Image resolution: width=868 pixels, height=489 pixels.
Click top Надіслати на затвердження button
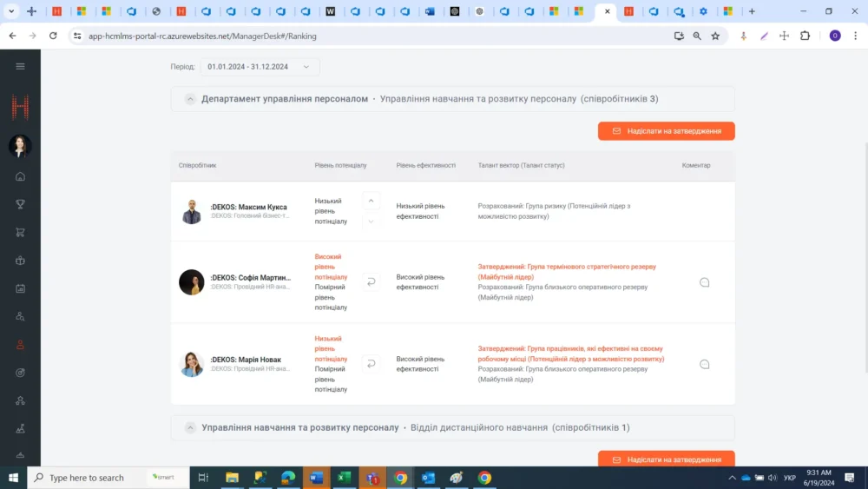click(666, 131)
